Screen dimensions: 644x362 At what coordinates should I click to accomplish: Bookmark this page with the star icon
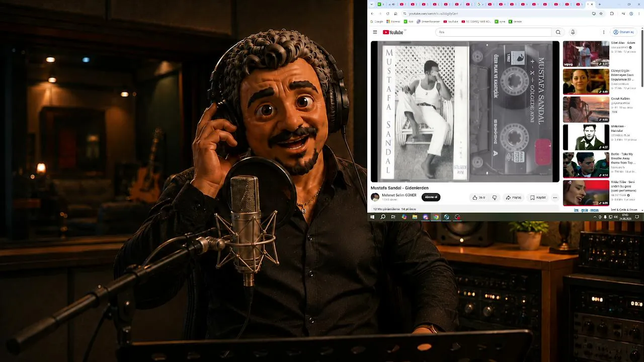click(601, 14)
